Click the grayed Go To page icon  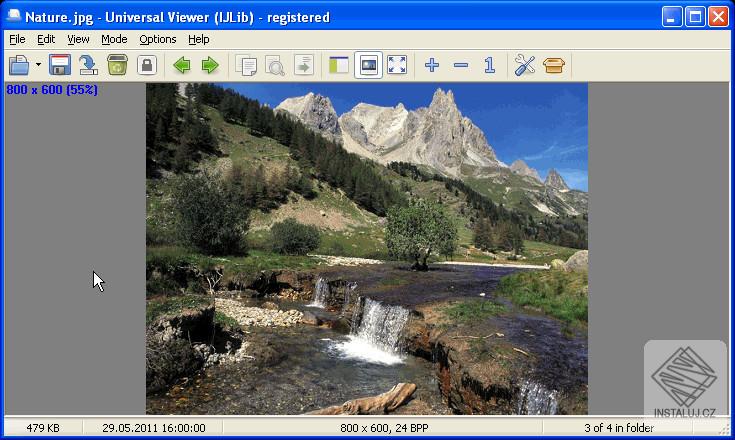[304, 65]
